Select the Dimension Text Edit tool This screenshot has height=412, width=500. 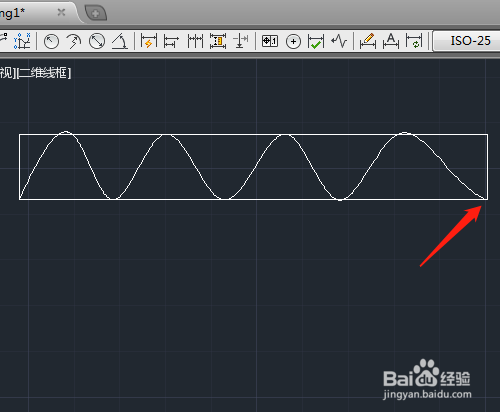pos(391,41)
